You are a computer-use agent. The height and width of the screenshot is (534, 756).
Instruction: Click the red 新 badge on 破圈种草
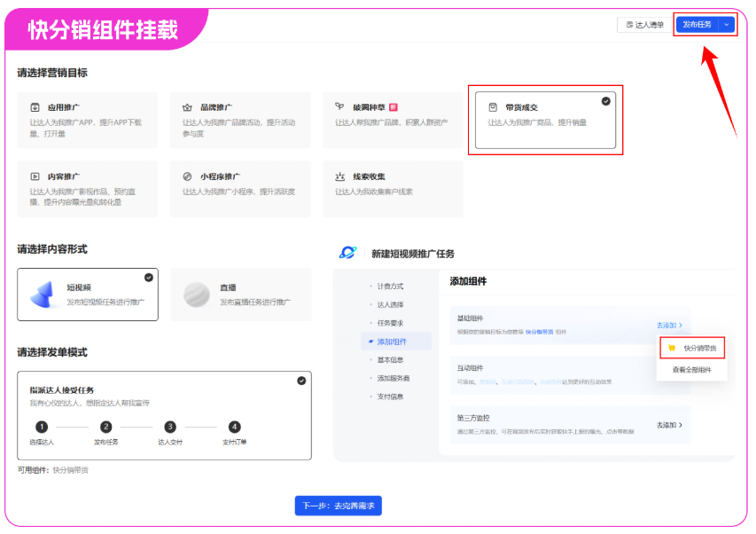click(x=394, y=107)
